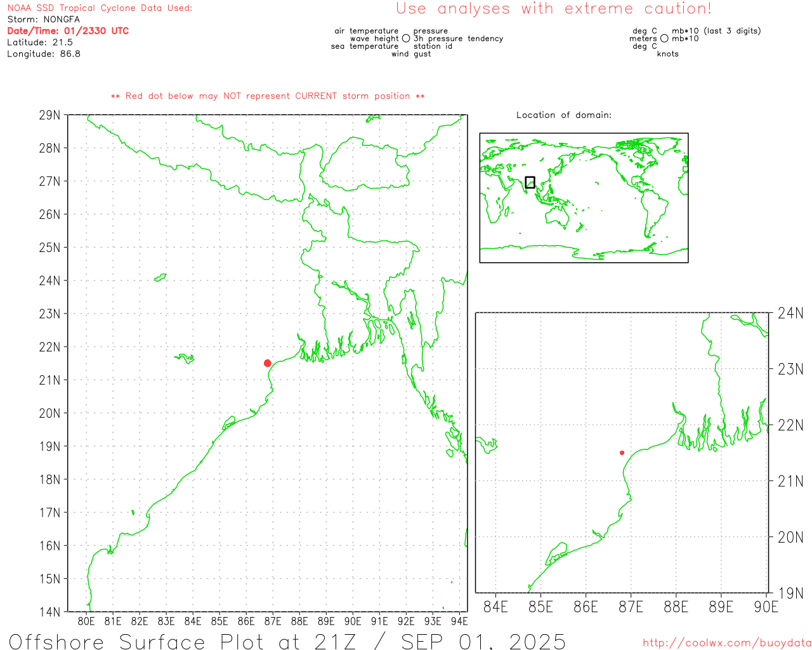The image size is (812, 650).
Task: Click the 17N latitude label
Action: coord(49,513)
